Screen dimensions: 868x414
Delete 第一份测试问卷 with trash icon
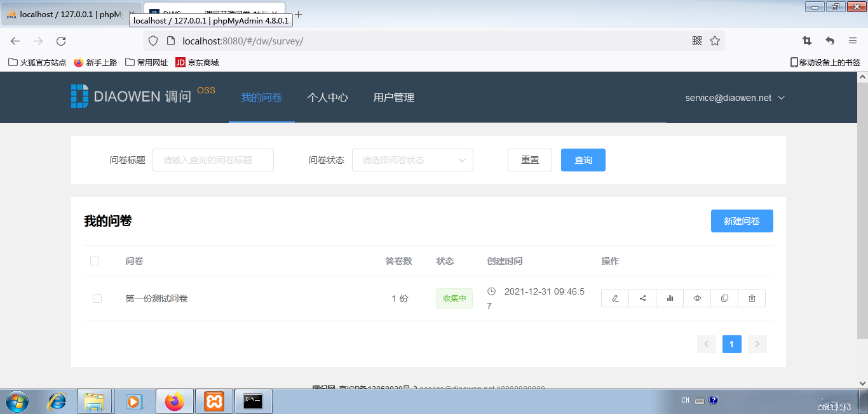tap(752, 298)
